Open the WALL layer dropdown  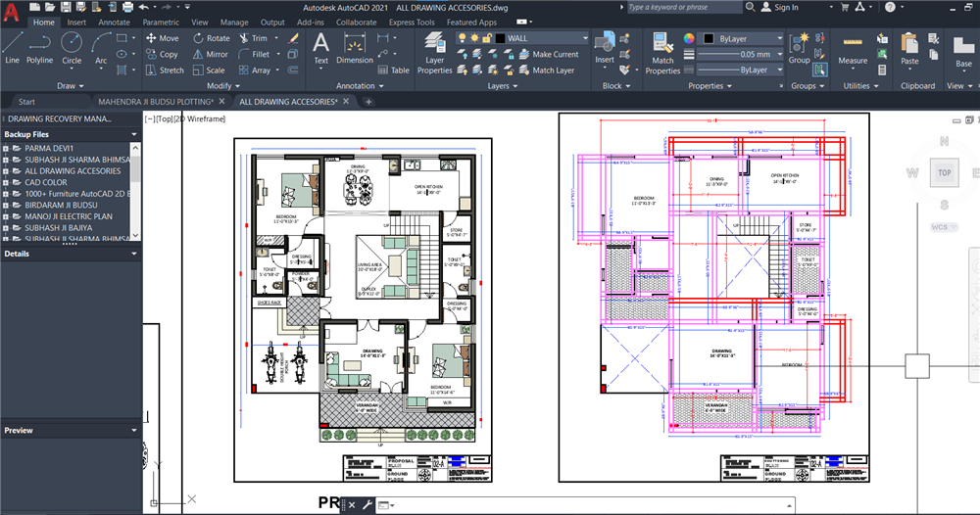tap(585, 38)
